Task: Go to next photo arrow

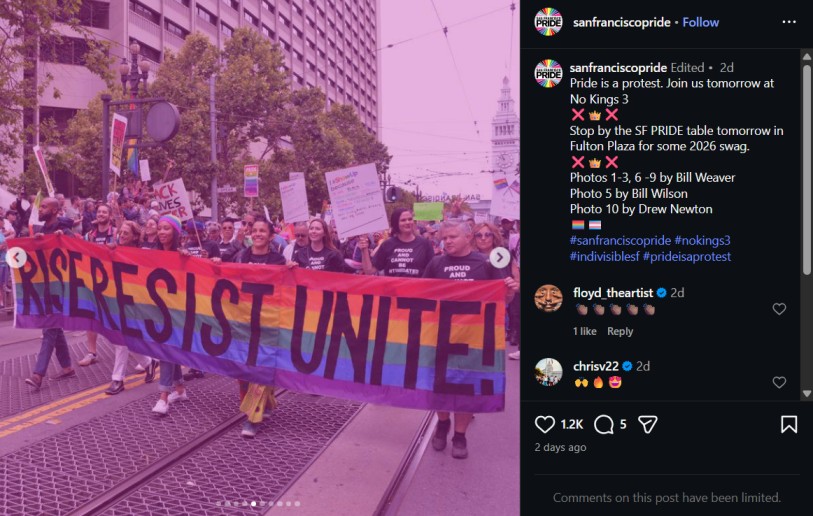Action: tap(500, 257)
